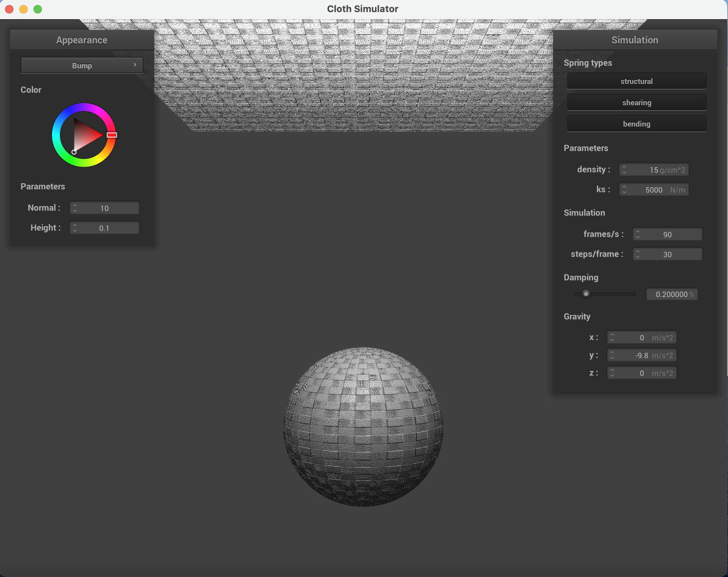The height and width of the screenshot is (577, 728).
Task: Click the frames/s stepper arrows
Action: [x=638, y=234]
